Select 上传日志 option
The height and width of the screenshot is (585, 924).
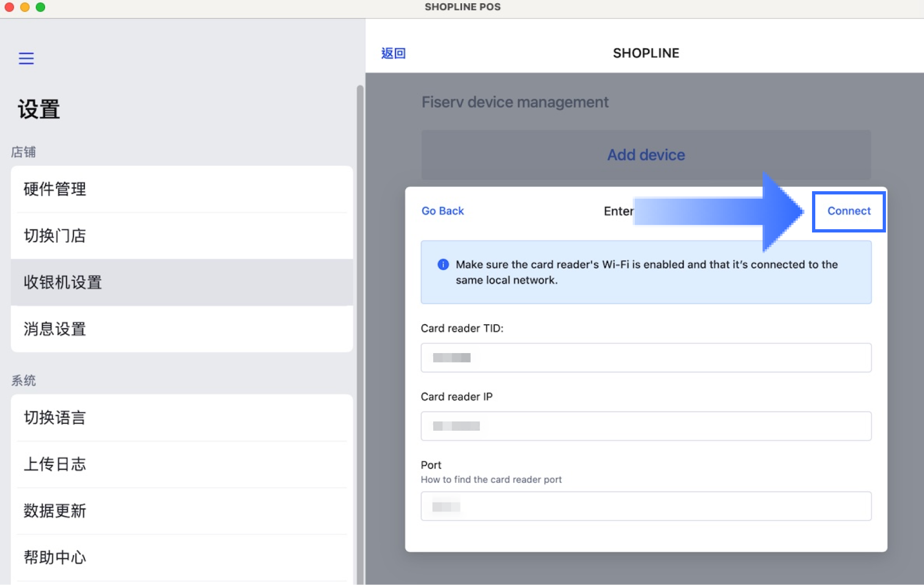[182, 464]
